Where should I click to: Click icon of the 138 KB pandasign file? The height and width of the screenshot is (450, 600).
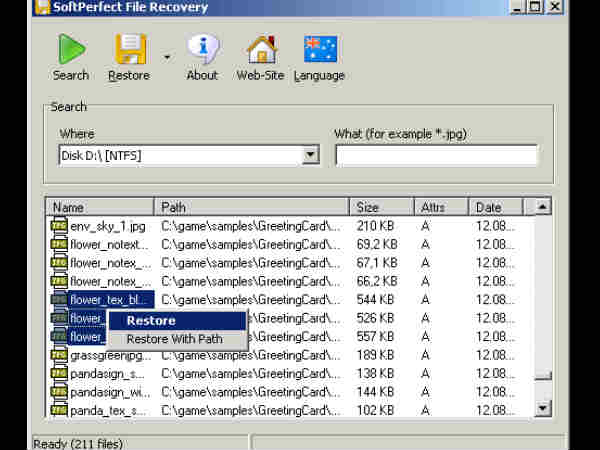(59, 373)
